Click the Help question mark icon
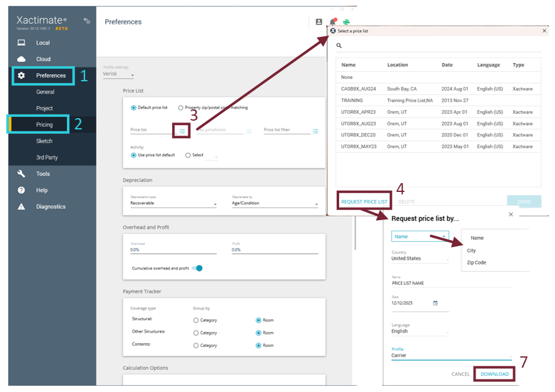 point(21,190)
